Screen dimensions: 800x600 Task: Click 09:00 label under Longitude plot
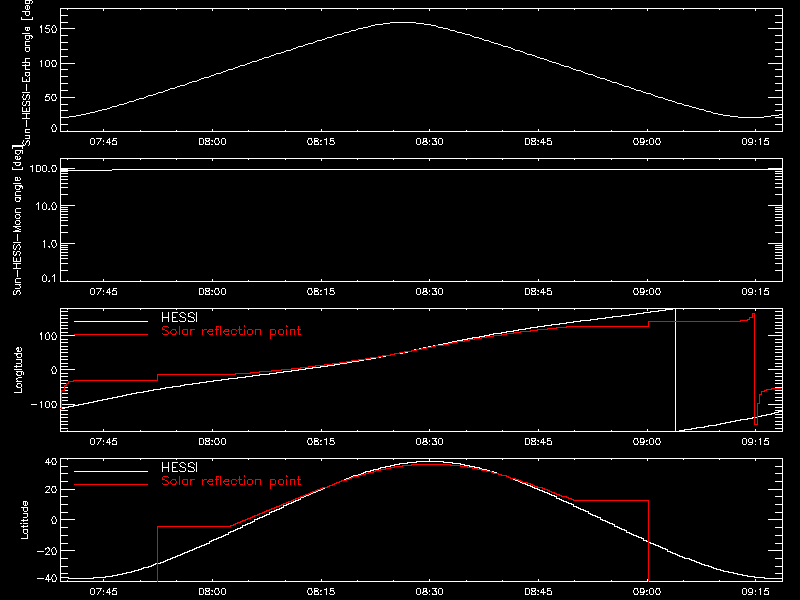point(646,442)
